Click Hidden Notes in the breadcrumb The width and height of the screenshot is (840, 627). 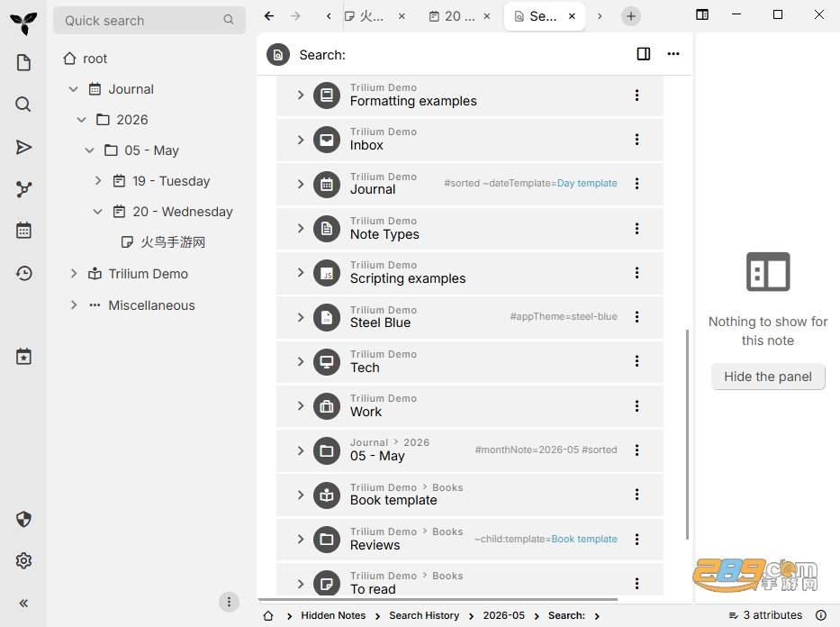click(x=333, y=615)
